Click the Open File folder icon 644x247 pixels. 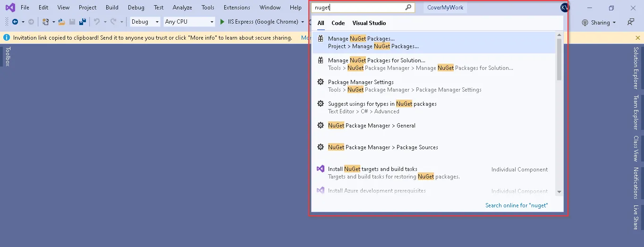(x=61, y=22)
